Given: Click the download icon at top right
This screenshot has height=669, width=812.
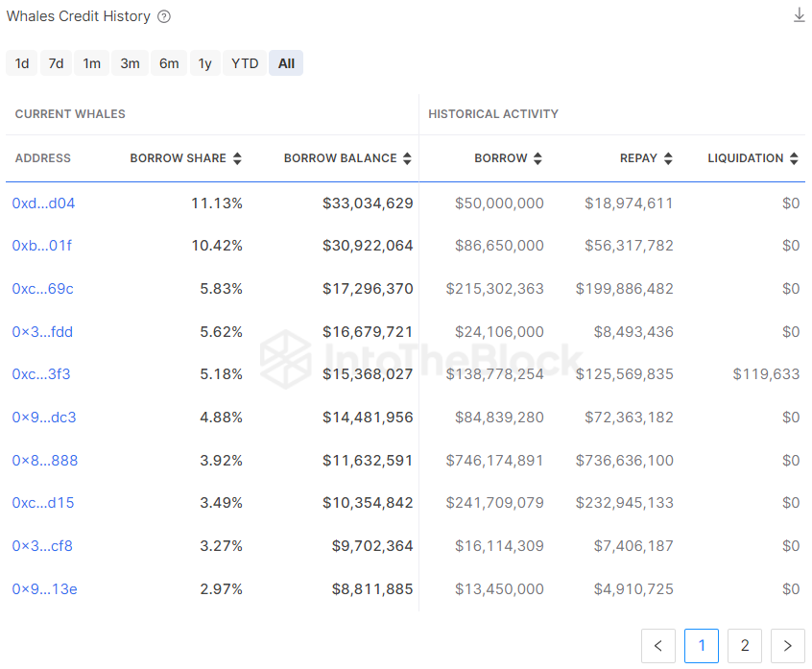Looking at the screenshot, I should click(799, 15).
